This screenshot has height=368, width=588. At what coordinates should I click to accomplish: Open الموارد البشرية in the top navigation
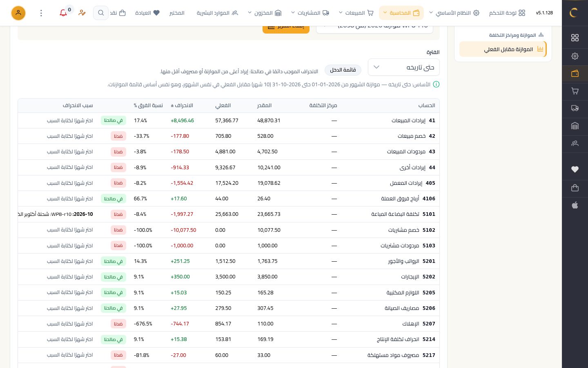point(217,13)
